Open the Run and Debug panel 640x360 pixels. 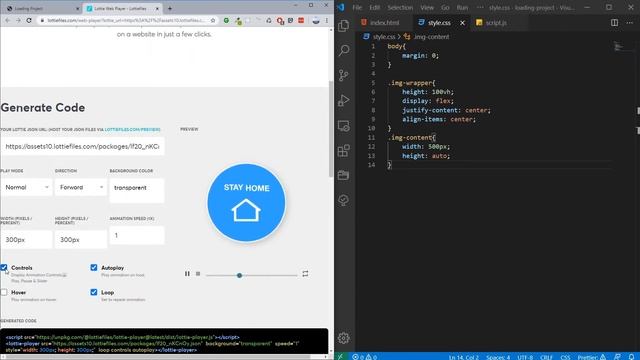click(344, 100)
